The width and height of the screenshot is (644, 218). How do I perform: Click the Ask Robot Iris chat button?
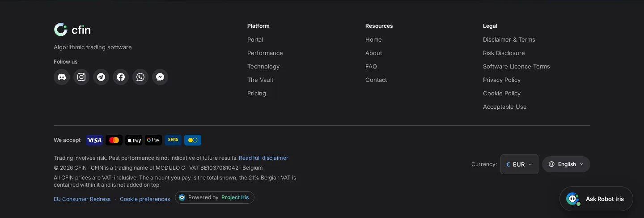point(596,199)
